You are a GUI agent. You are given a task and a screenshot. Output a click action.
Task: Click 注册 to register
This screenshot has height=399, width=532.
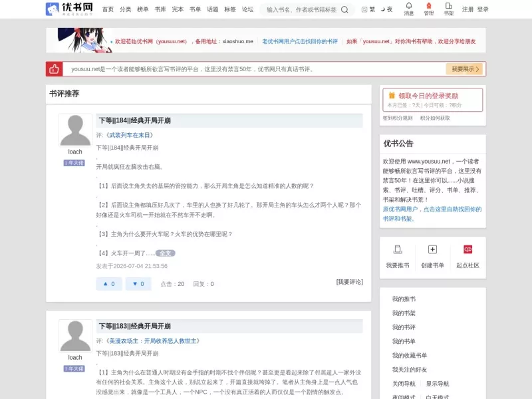click(467, 9)
